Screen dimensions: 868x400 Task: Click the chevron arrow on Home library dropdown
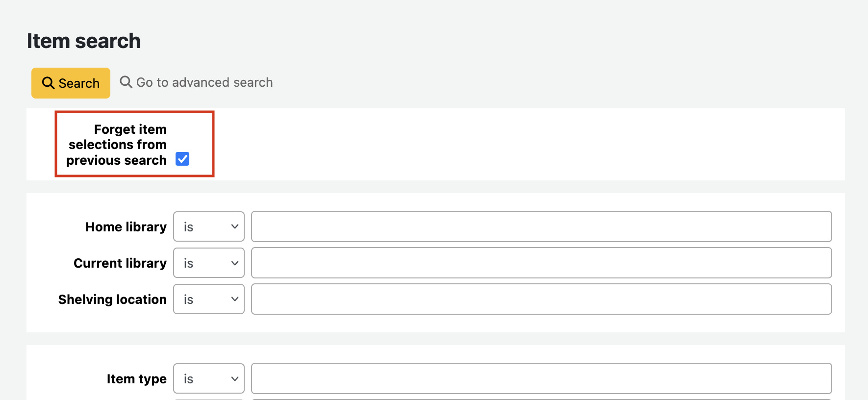(x=235, y=227)
